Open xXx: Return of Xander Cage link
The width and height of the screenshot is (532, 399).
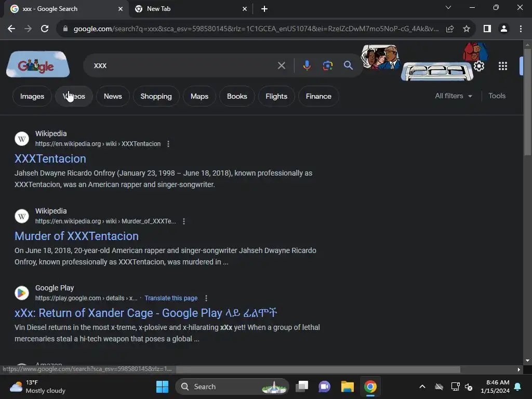[146, 313]
